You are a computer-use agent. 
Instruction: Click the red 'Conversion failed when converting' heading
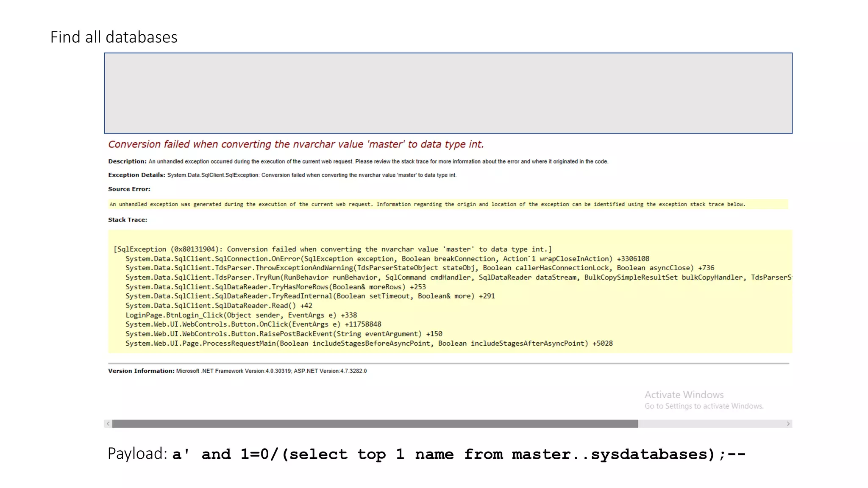pyautogui.click(x=296, y=144)
